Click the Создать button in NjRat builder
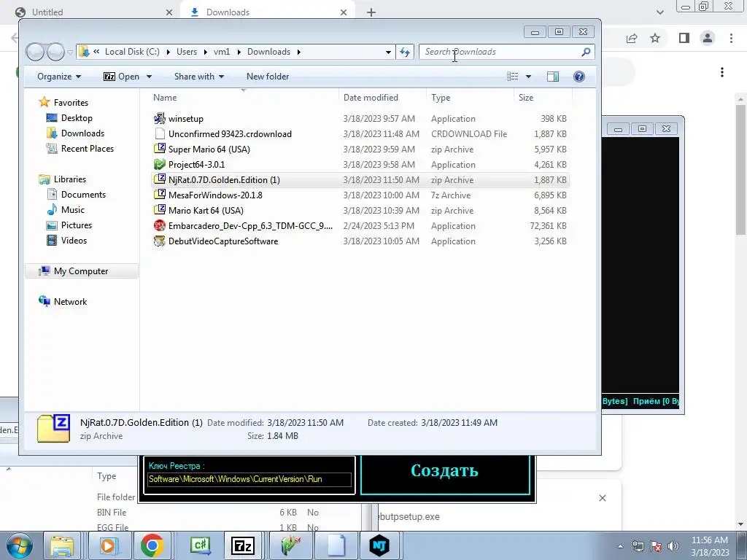This screenshot has width=747, height=560. coord(445,470)
